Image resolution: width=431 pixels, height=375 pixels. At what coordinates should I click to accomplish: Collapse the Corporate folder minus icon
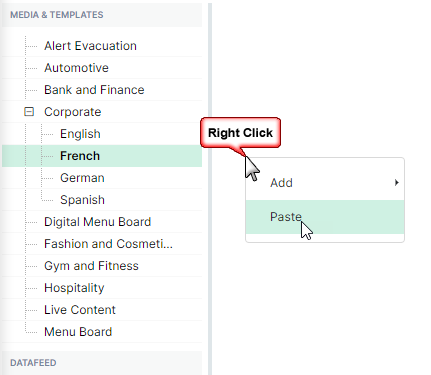point(29,112)
